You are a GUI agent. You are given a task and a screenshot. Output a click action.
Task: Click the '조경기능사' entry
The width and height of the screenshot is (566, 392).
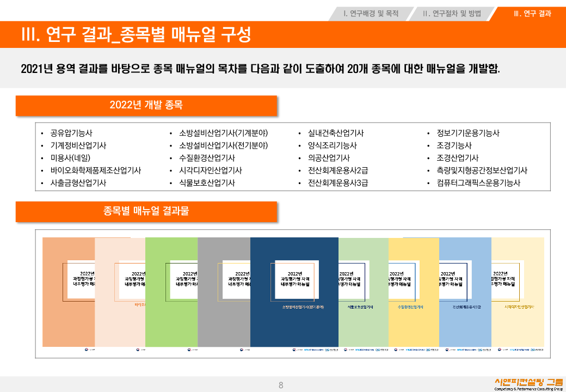454,145
